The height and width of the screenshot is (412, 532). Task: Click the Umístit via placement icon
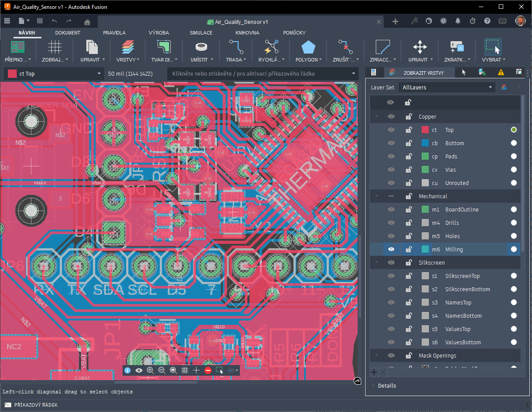(x=201, y=47)
